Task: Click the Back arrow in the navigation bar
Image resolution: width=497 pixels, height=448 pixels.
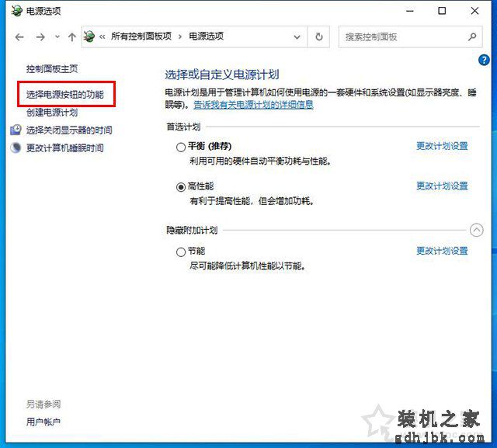Action: click(x=19, y=37)
